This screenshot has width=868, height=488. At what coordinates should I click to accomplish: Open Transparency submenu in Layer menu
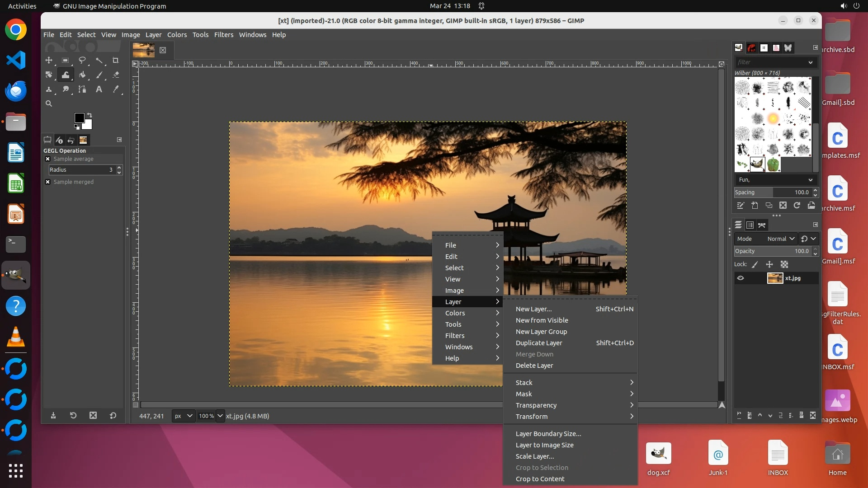(536, 405)
